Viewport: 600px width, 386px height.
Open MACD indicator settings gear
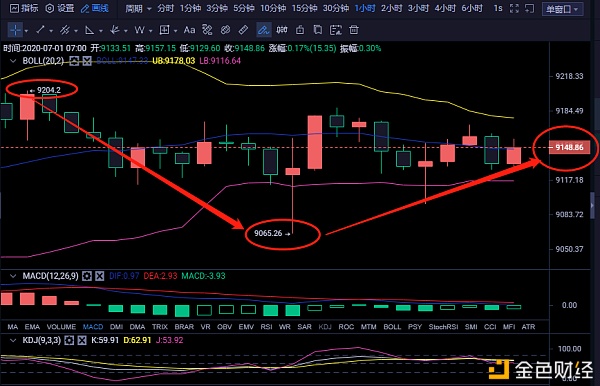[87, 276]
